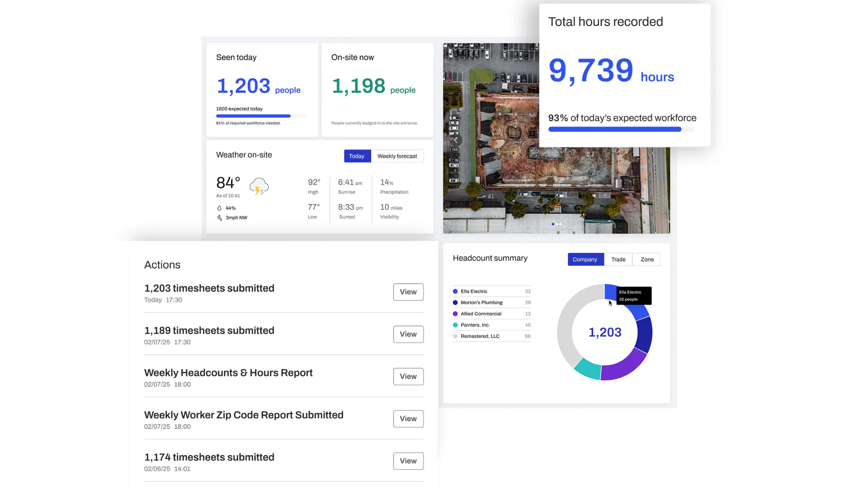Viewport: 868px width, 488px height.
Task: Click the wind speed icon
Action: (x=219, y=218)
